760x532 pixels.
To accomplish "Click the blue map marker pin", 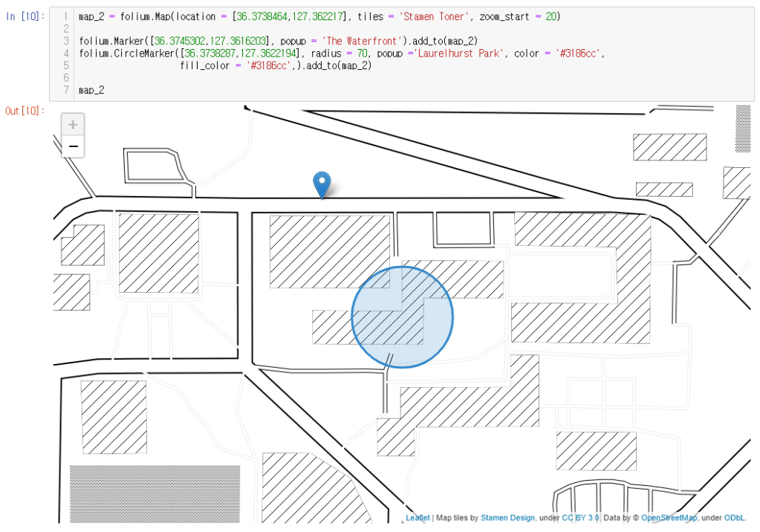I will (x=321, y=184).
